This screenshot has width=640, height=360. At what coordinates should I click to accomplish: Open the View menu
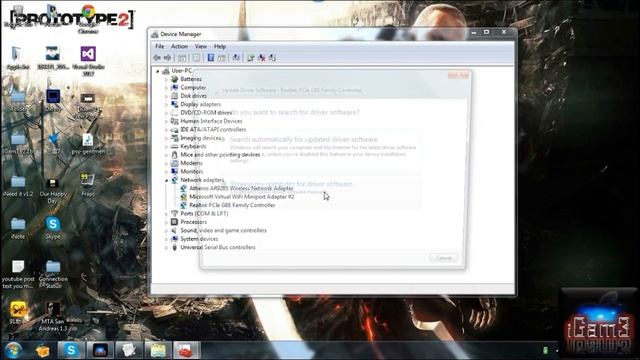coord(200,47)
